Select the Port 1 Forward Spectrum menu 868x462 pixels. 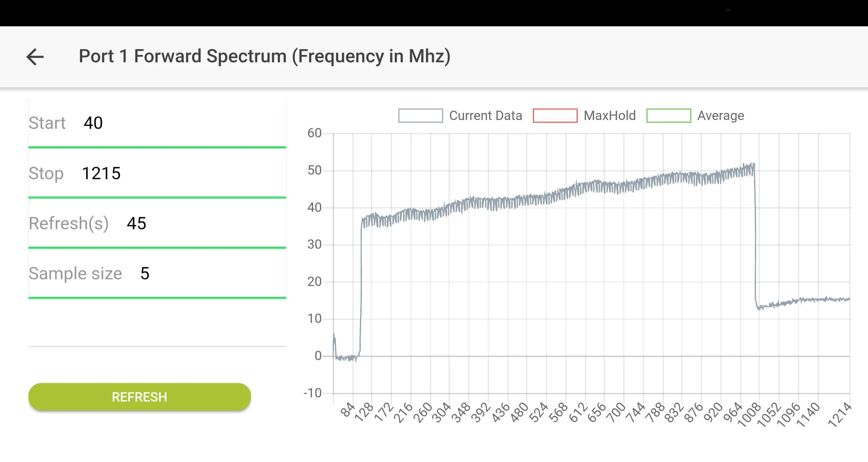pos(265,56)
